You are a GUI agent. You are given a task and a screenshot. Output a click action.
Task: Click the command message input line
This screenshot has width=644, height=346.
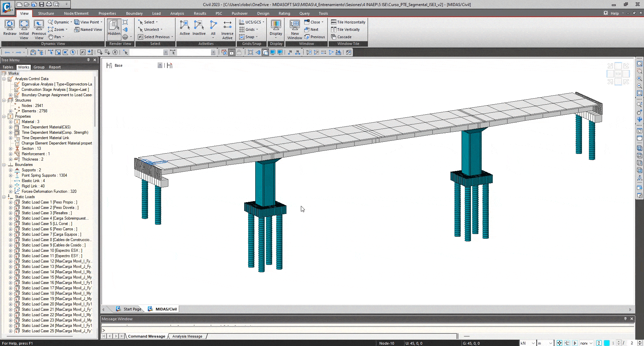click(368, 330)
